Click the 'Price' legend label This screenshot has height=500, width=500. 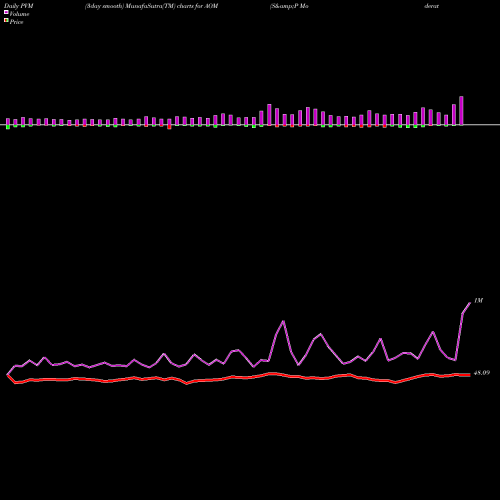click(x=16, y=22)
